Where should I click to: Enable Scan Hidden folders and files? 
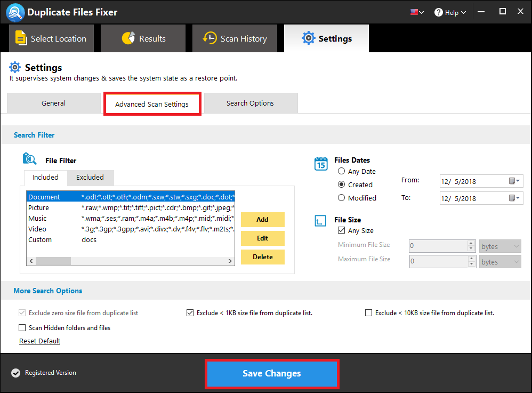(22, 327)
